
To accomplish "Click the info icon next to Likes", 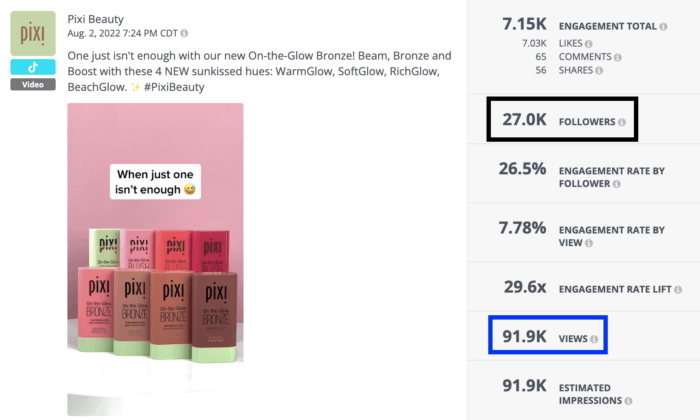I will 587,44.
